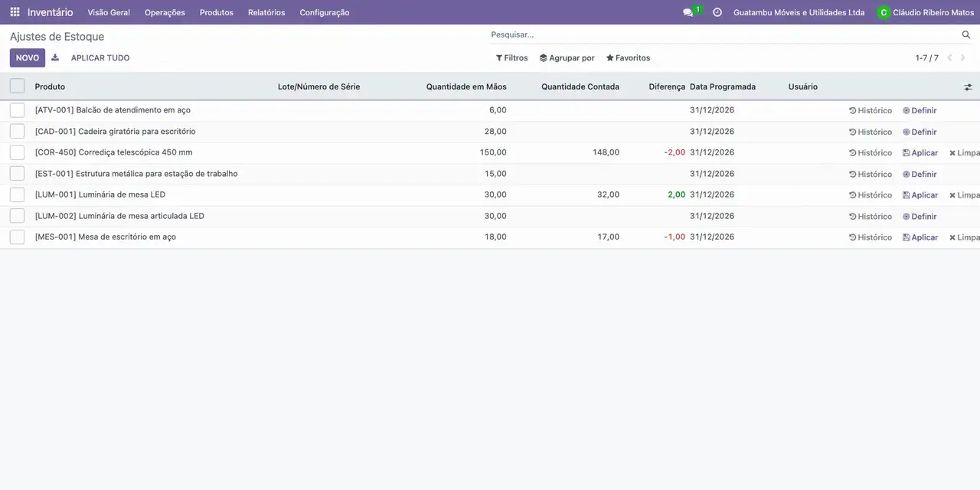Click the APLICAR TUDO button
Screen dimensions: 980x490
[100, 57]
